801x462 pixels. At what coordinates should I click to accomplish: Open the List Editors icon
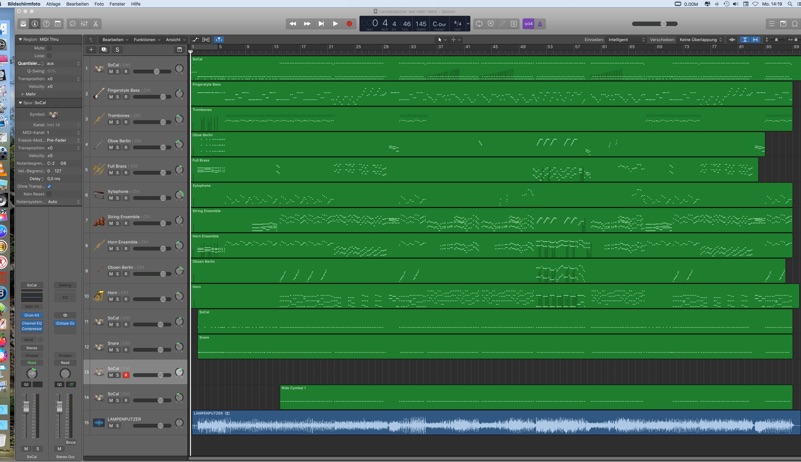[771, 24]
